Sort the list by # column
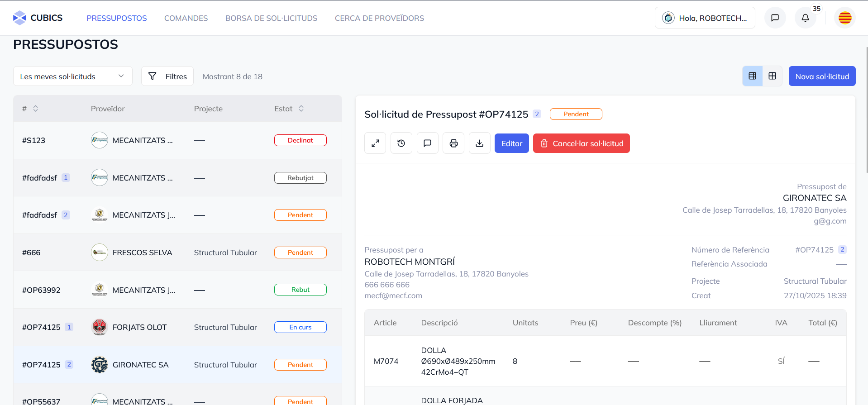 click(x=35, y=109)
